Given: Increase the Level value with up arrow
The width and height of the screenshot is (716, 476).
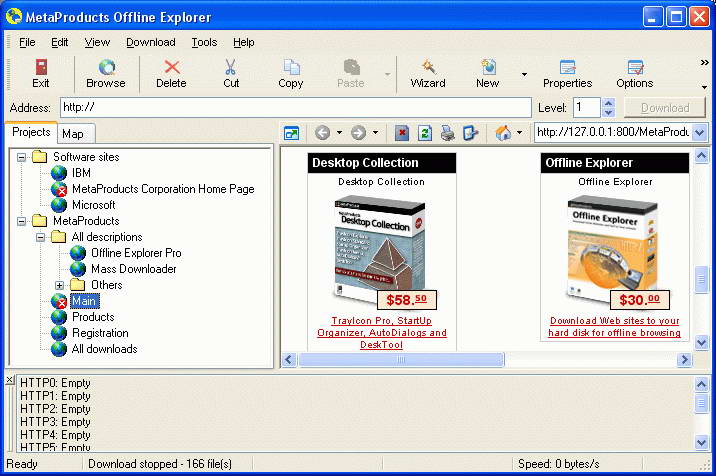Looking at the screenshot, I should click(x=608, y=102).
